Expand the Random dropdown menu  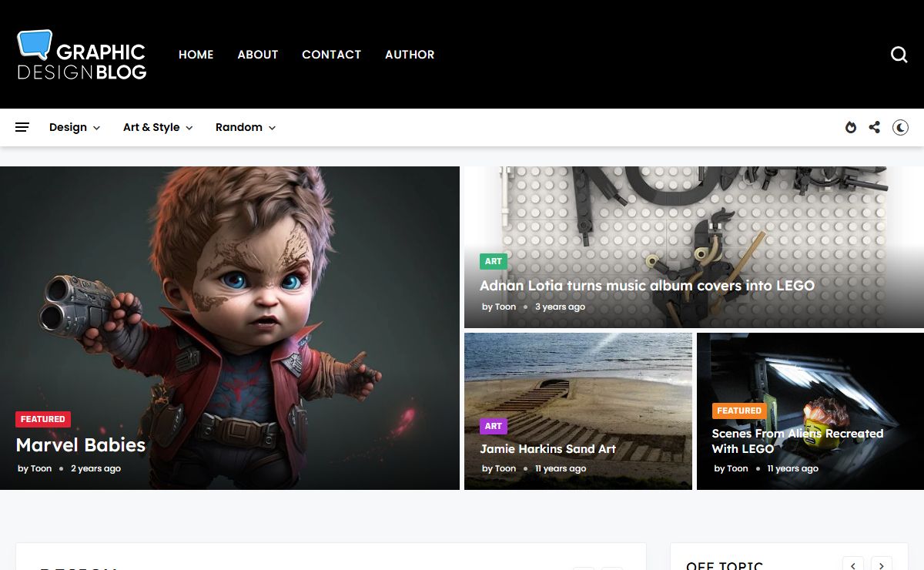click(246, 127)
